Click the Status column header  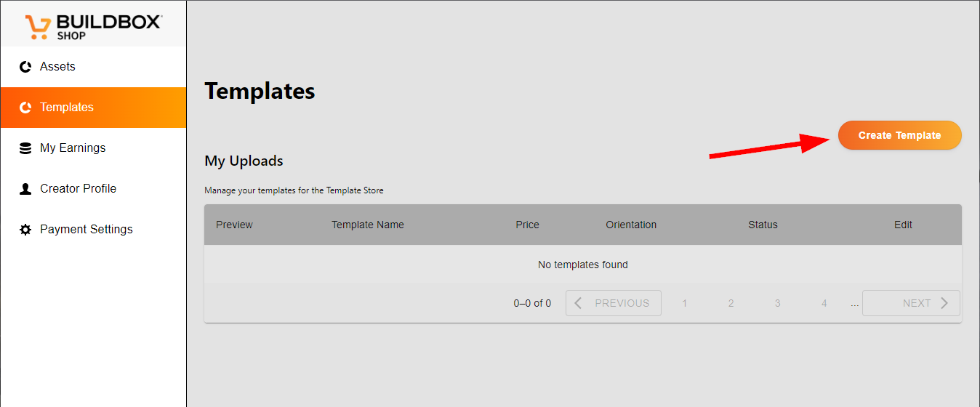763,225
